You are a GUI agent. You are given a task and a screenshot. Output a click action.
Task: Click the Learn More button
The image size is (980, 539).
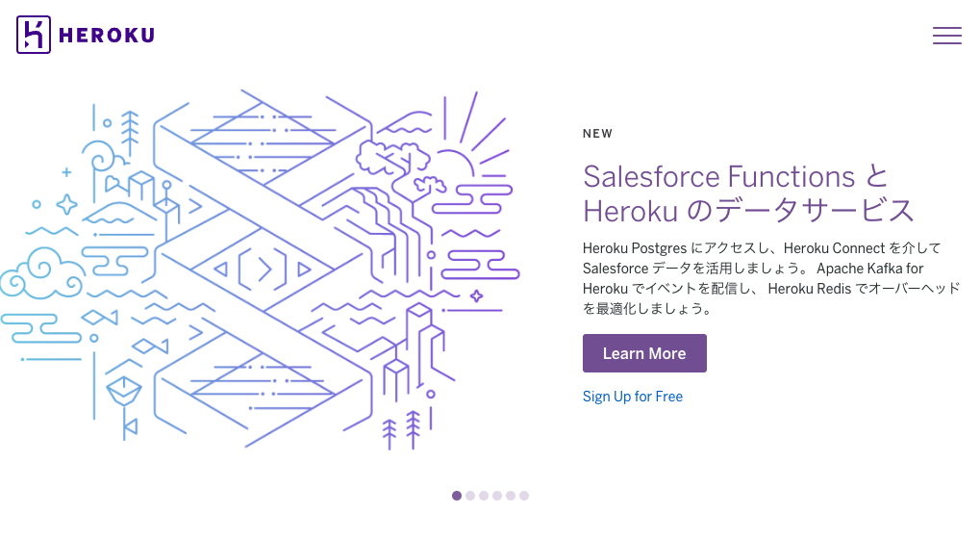tap(644, 353)
